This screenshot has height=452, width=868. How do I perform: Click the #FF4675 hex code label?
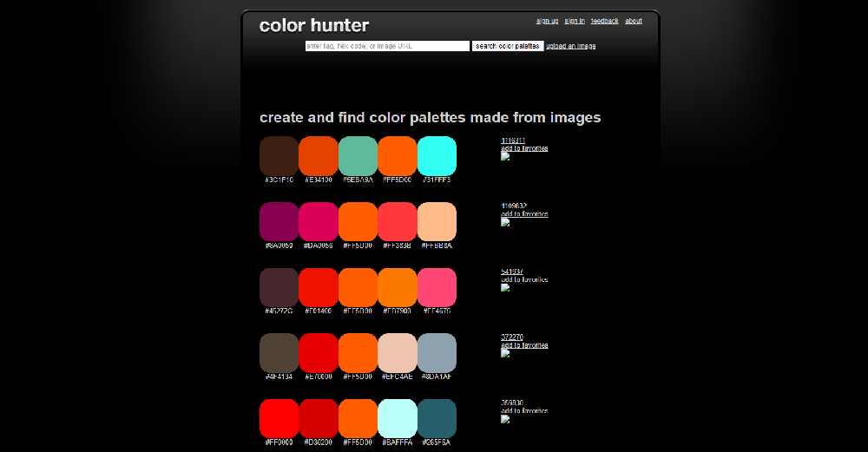(437, 311)
